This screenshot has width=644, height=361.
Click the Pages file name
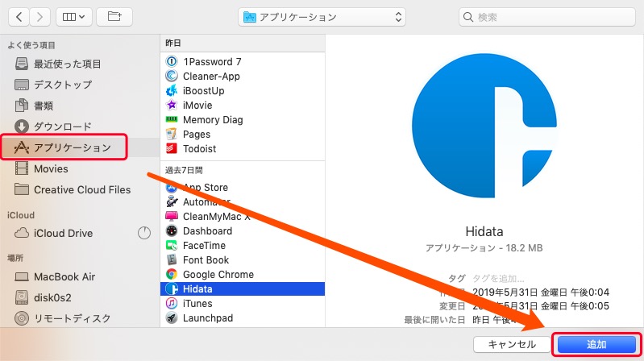197,135
